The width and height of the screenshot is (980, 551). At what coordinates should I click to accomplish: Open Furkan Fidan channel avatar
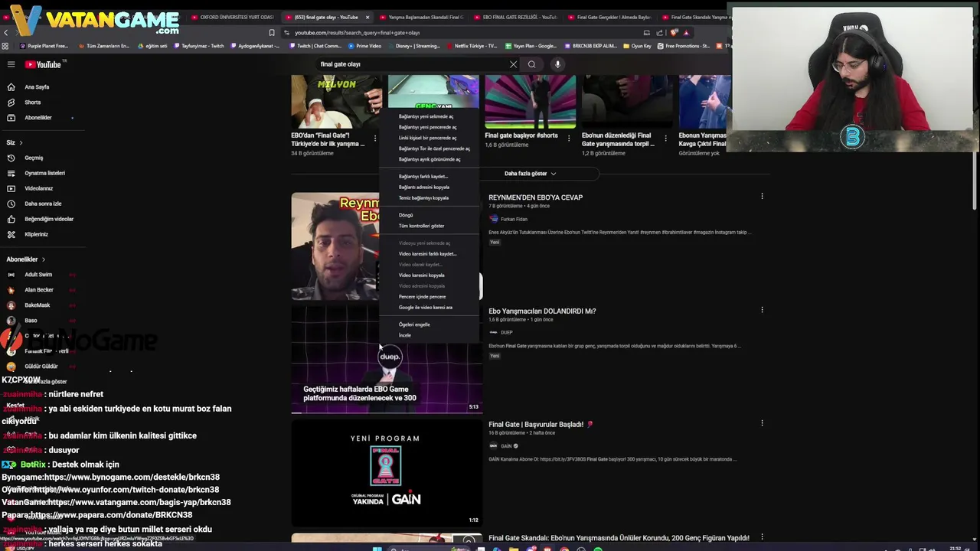click(494, 219)
